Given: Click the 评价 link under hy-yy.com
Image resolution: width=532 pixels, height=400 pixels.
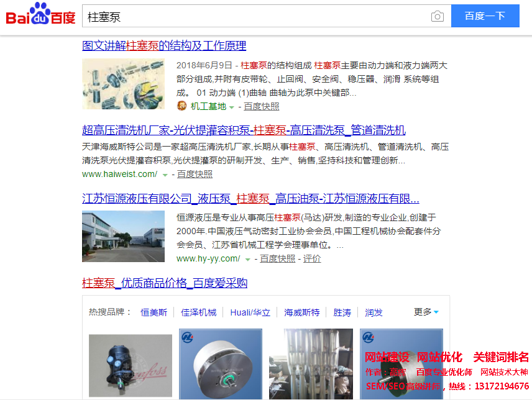Looking at the screenshot, I should (x=312, y=258).
